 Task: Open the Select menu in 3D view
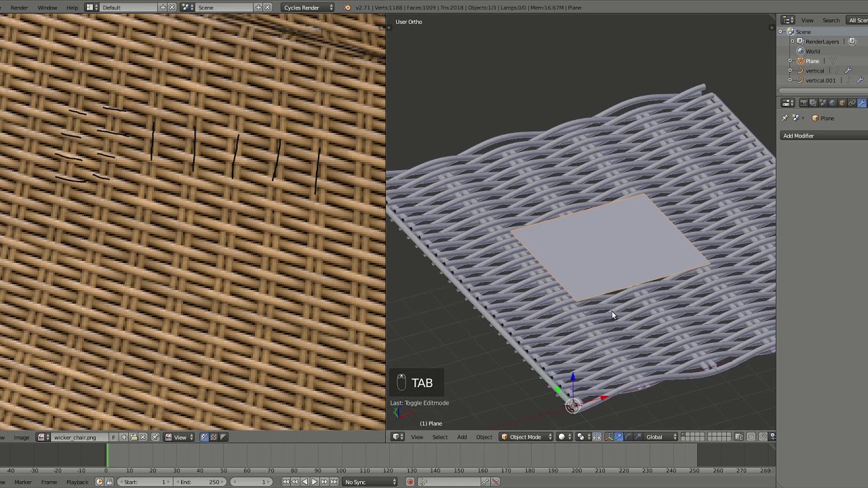pyautogui.click(x=440, y=437)
